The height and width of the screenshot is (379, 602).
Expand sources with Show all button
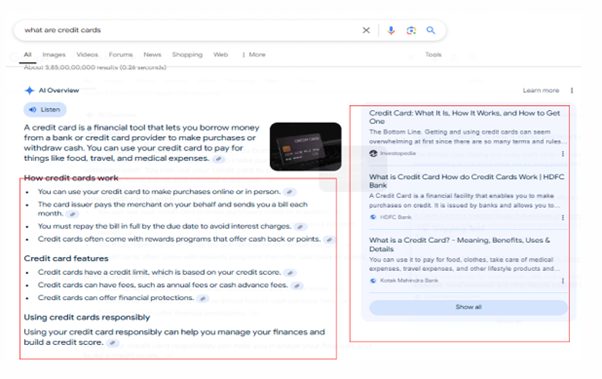(x=468, y=307)
